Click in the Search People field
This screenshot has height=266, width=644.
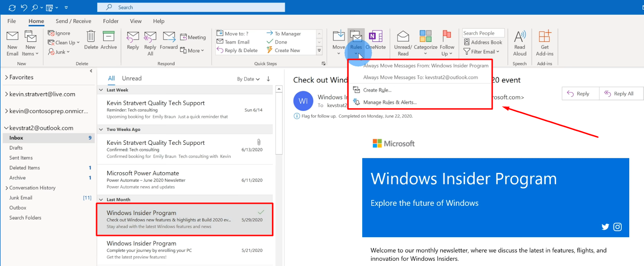coord(483,33)
